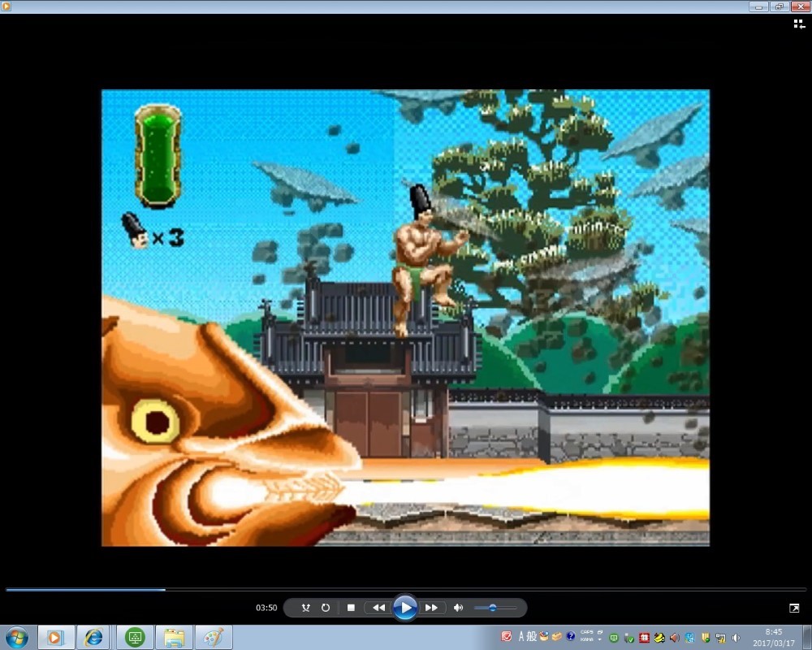Mute the player's sound with speaker icon

[458, 608]
